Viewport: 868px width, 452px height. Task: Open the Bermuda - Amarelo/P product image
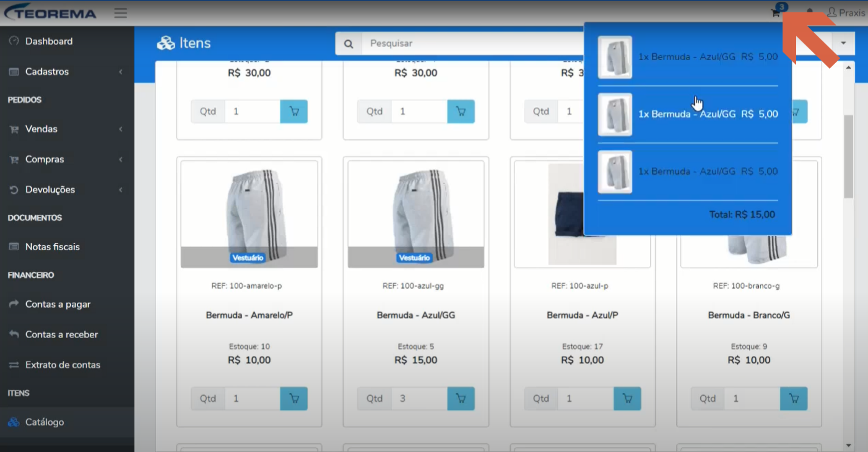pos(250,214)
